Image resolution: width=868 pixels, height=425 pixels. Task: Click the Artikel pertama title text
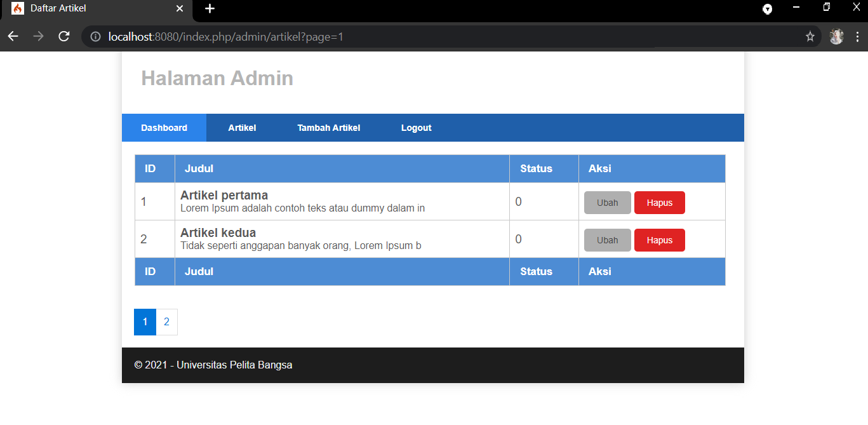click(x=223, y=195)
